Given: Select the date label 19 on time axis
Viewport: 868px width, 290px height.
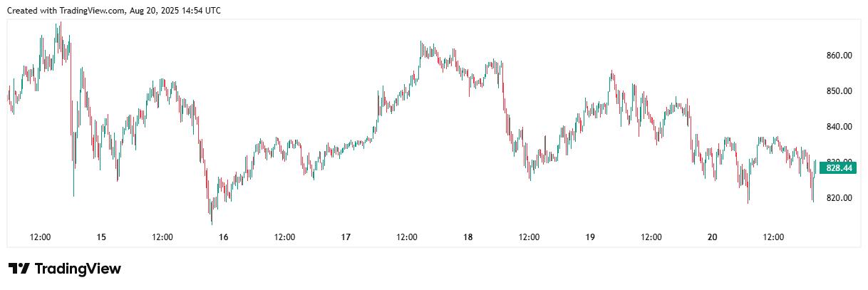Looking at the screenshot, I should [x=590, y=237].
